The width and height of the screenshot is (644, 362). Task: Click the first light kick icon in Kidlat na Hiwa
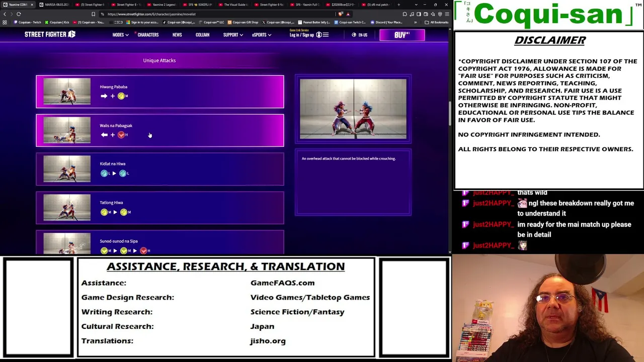[x=104, y=173]
